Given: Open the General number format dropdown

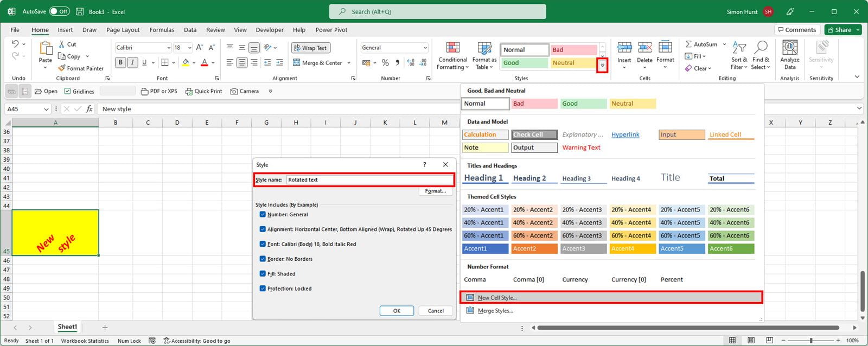Looking at the screenshot, I should [x=425, y=48].
